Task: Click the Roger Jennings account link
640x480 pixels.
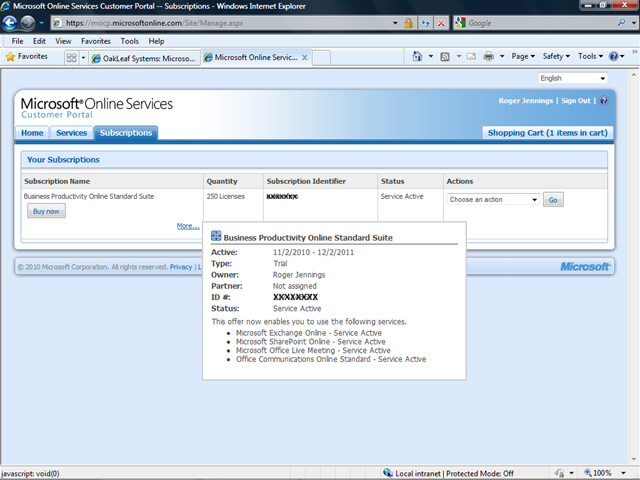Action: coord(525,101)
